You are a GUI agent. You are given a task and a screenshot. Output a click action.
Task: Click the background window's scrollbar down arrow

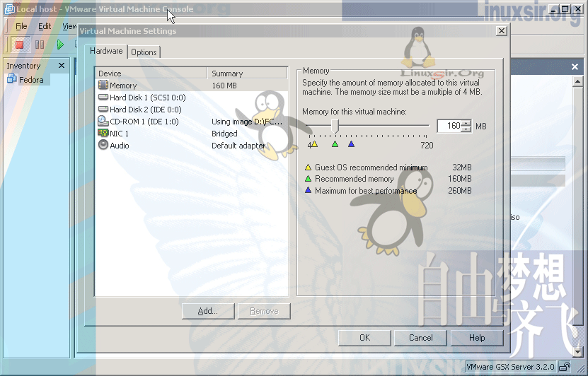[x=577, y=351]
